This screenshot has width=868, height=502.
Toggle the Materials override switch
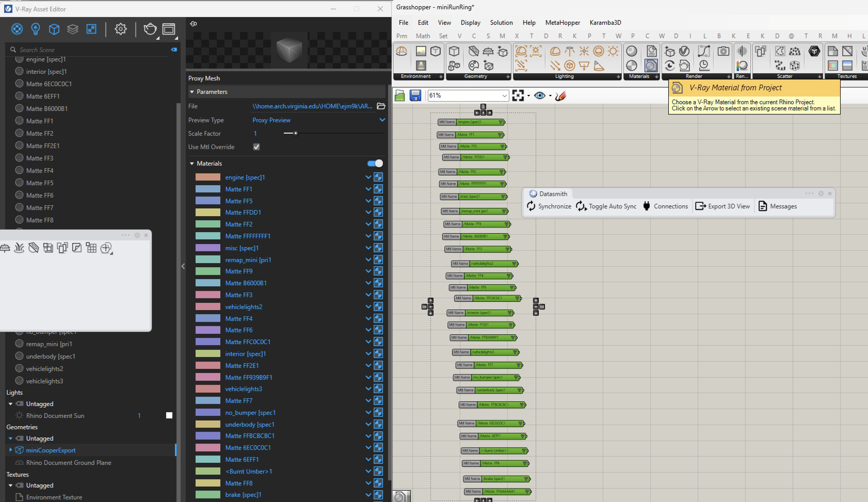point(375,163)
